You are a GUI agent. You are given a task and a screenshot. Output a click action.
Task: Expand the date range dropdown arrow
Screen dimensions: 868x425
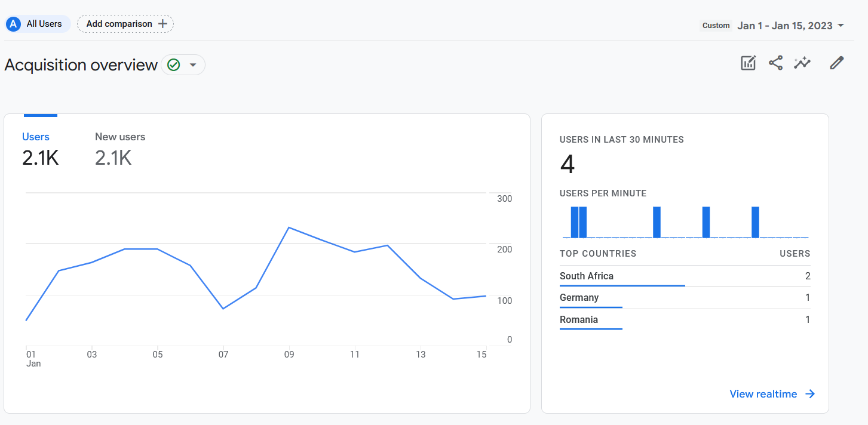841,26
